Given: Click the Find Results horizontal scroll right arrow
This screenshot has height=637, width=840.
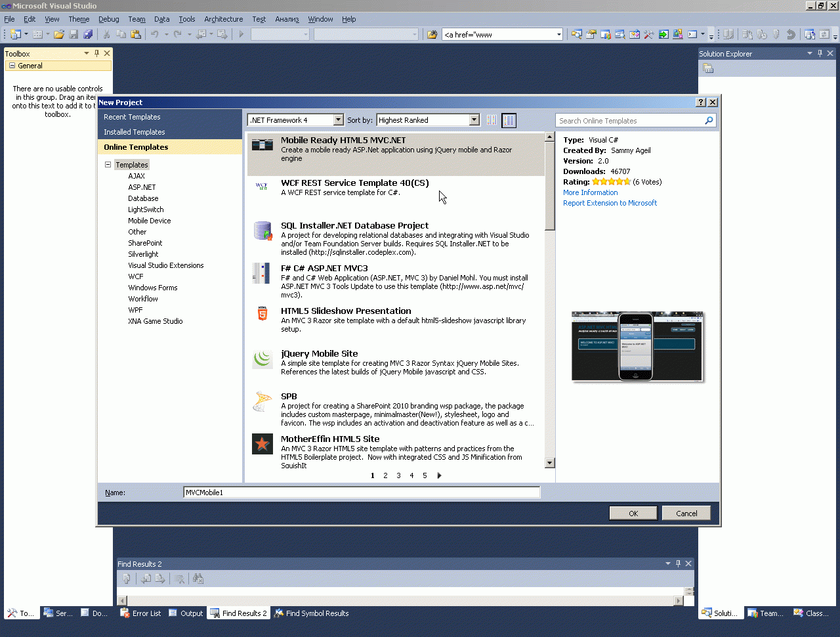Looking at the screenshot, I should tap(679, 600).
